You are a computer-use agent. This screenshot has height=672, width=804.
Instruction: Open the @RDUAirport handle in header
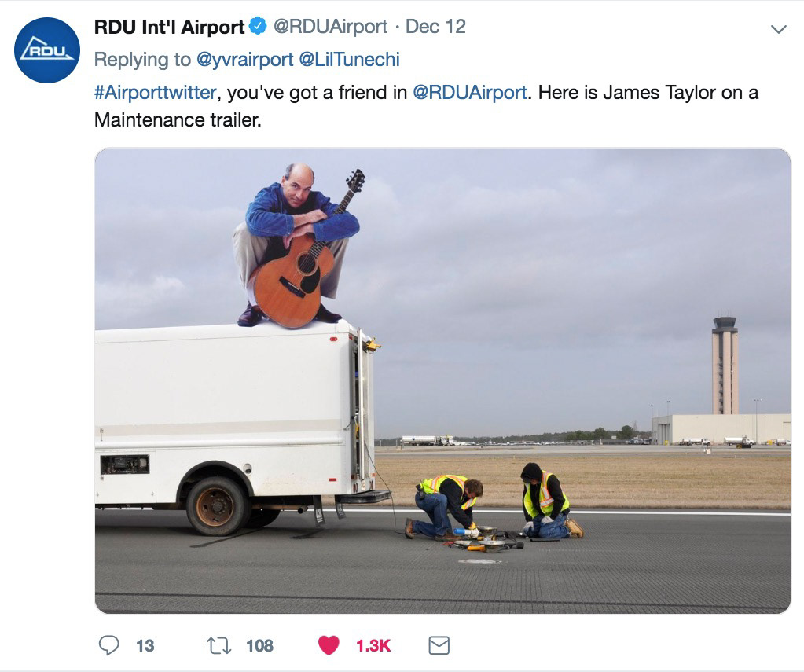(x=330, y=27)
